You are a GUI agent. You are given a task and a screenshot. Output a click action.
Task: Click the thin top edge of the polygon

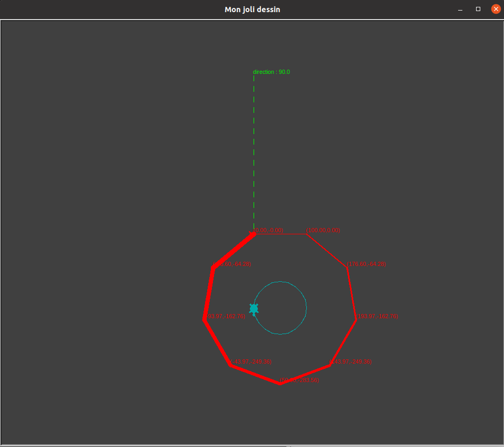[279, 234]
